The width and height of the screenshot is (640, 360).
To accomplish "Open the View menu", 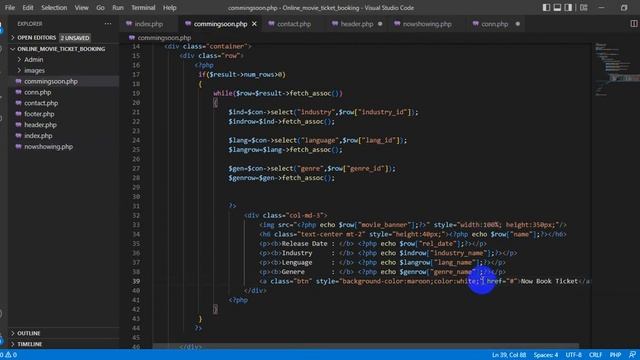I will click(81, 8).
